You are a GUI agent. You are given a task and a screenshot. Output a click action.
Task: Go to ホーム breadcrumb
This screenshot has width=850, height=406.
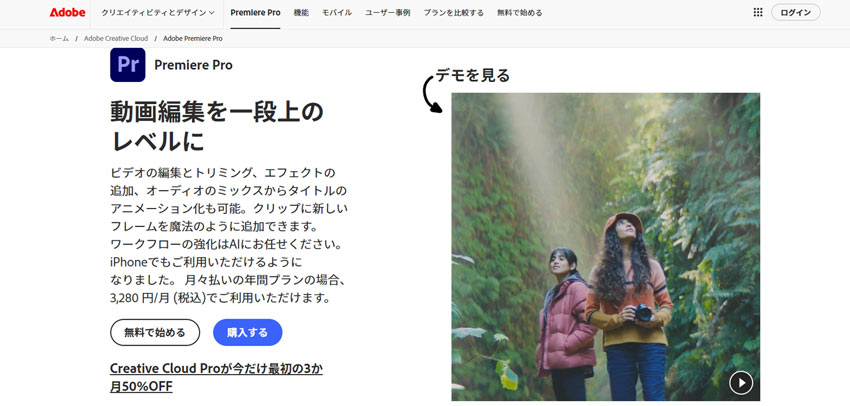59,38
